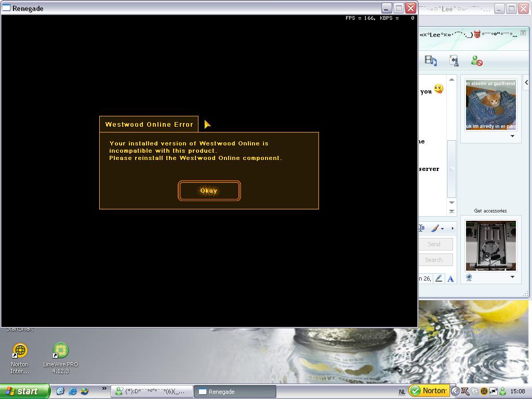
Task: Click the kitten display picture thumbnail
Action: (x=490, y=104)
